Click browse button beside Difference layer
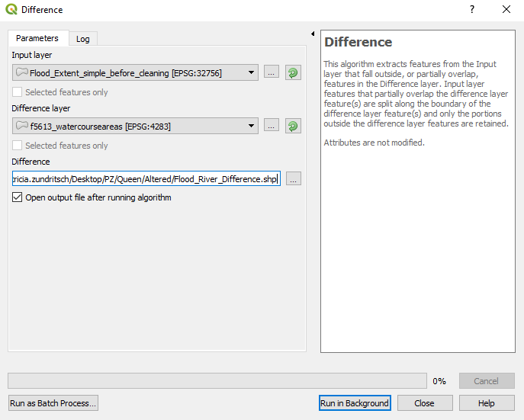Viewport: 524px width, 420px height. [272, 127]
